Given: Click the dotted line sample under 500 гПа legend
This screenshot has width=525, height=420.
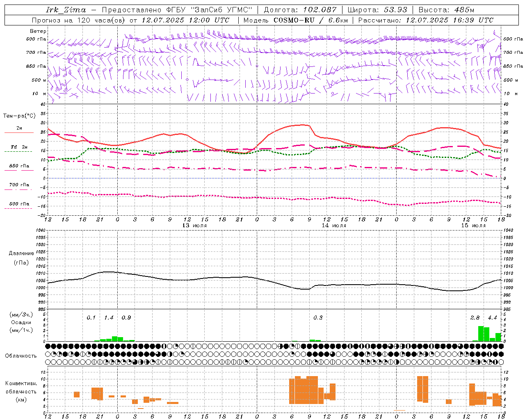Looking at the screenshot, I should click(x=18, y=208).
